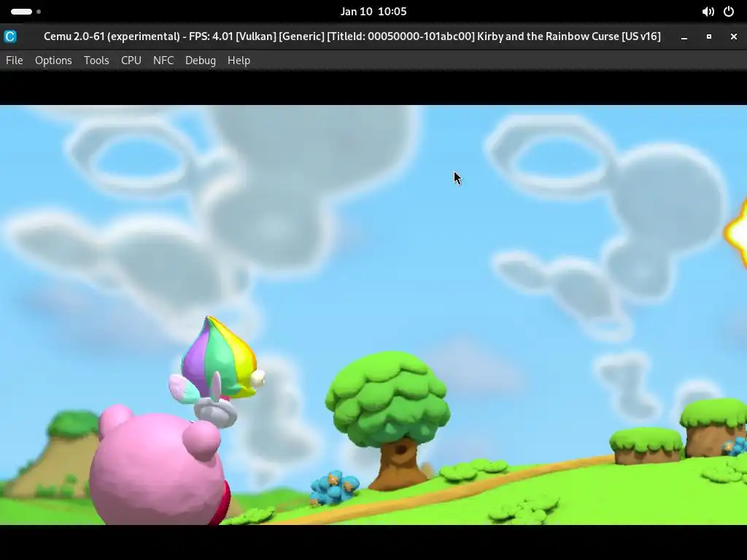Open the Options menu
Image resolution: width=747 pixels, height=560 pixels.
click(x=53, y=61)
